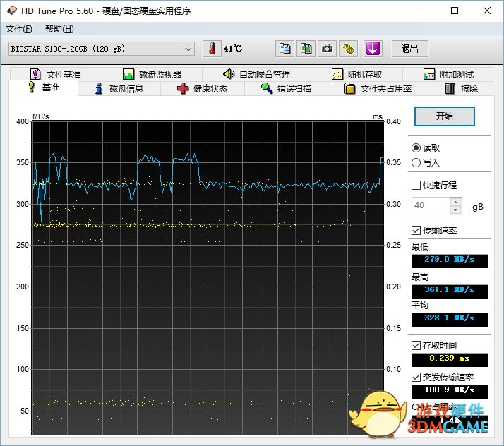Switch to the 错误扫描 tab

[286, 89]
